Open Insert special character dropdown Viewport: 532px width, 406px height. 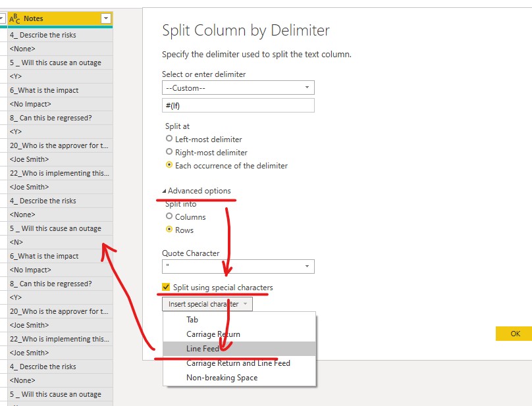coord(207,304)
